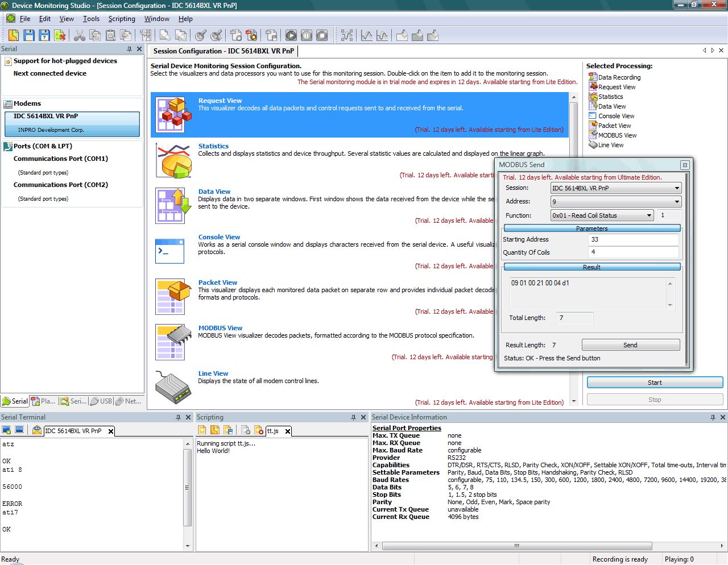Pin the Serial Device Information panel
728x565 pixels.
(713, 417)
